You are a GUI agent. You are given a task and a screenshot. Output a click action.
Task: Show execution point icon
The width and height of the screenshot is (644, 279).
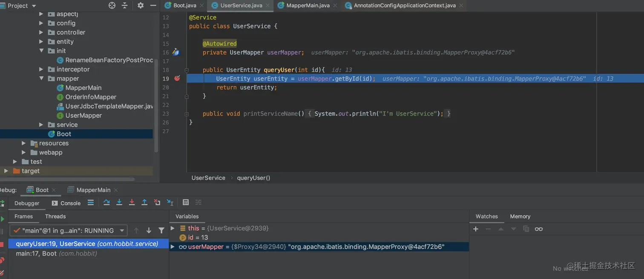pos(90,203)
